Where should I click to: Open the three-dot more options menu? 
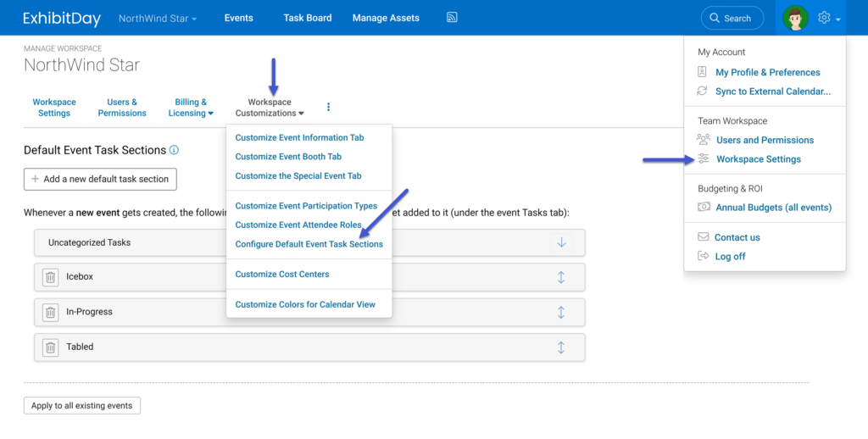point(328,107)
